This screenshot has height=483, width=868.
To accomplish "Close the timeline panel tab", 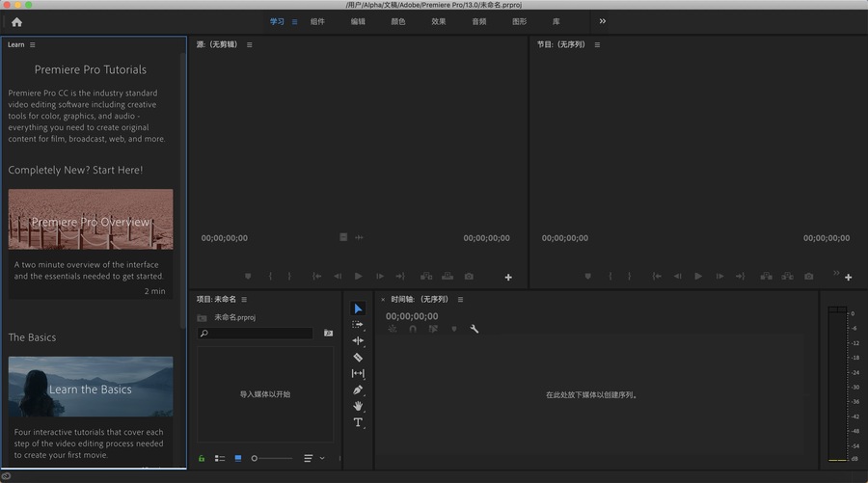I will (383, 299).
